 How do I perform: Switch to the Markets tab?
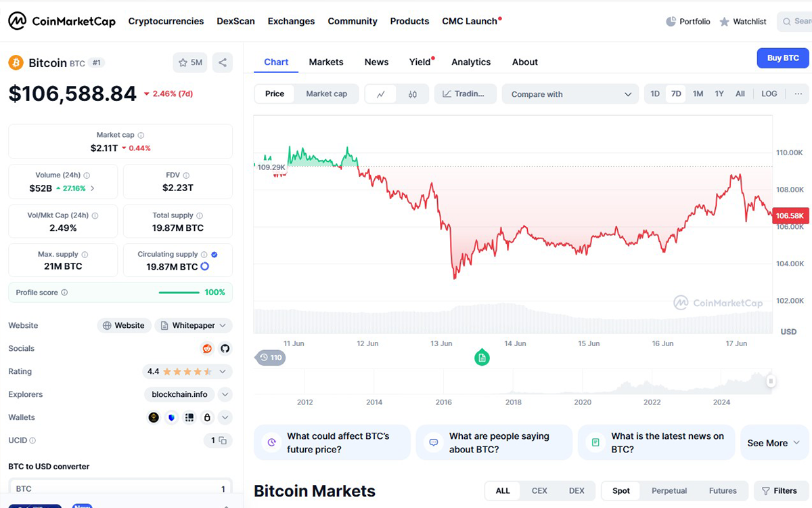326,62
